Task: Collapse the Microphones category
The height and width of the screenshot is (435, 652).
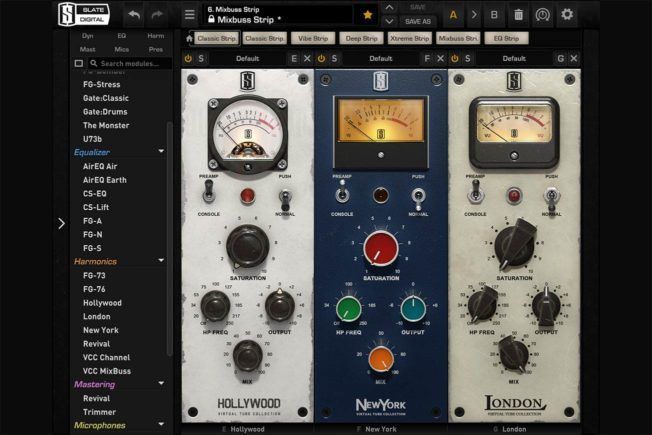Action: point(161,424)
